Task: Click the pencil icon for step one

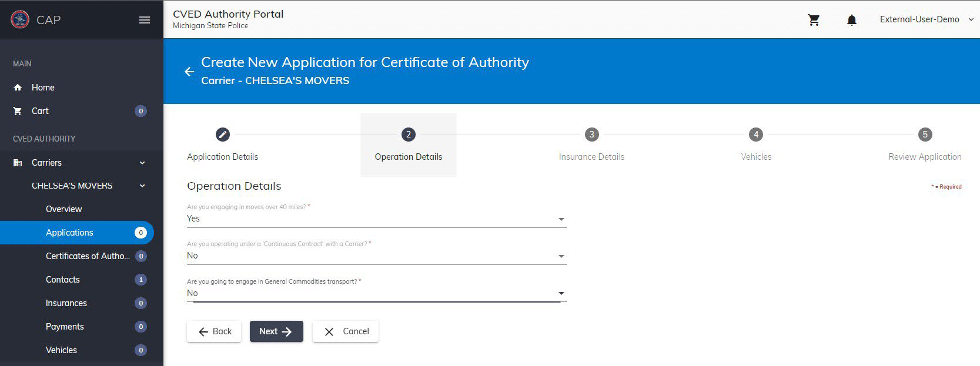Action: 223,135
